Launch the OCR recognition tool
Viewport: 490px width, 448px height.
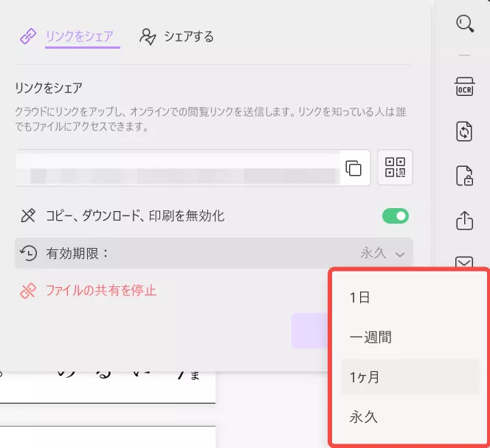tap(465, 86)
